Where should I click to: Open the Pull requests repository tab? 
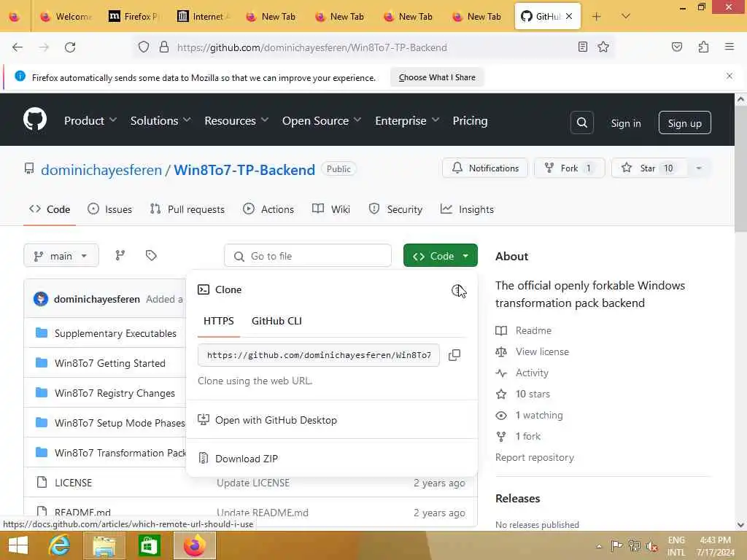187,209
